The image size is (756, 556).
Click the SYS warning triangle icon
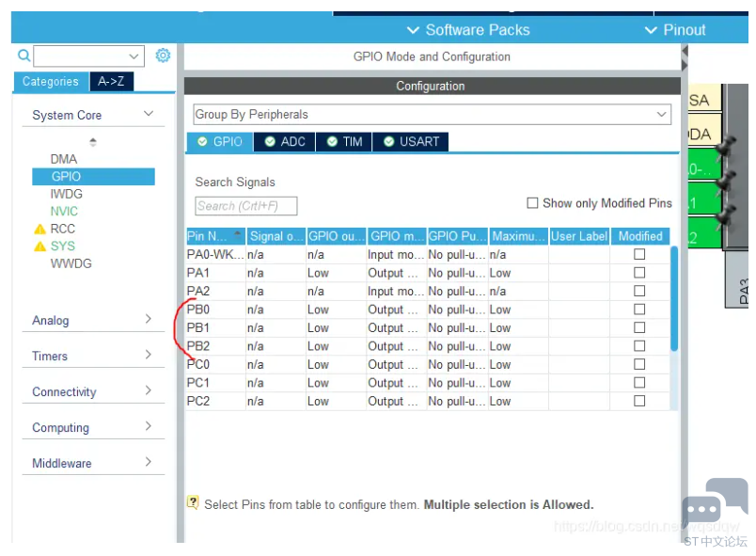(x=40, y=246)
